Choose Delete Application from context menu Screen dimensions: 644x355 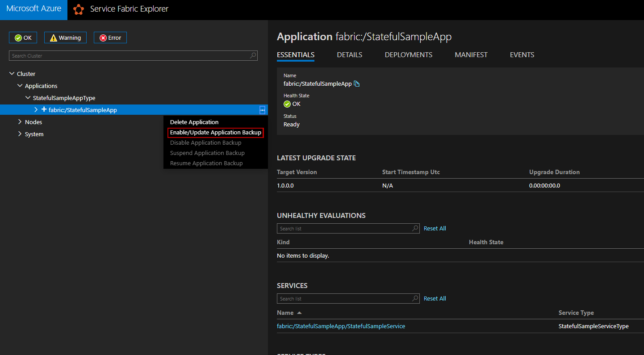click(x=194, y=122)
